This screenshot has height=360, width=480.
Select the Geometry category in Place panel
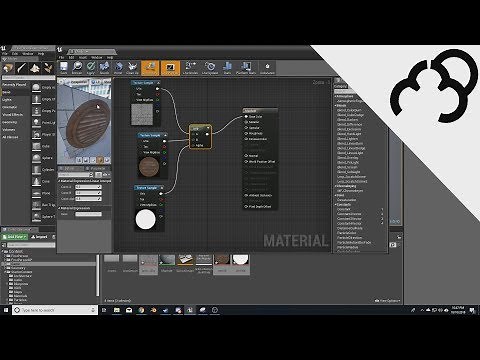point(10,122)
